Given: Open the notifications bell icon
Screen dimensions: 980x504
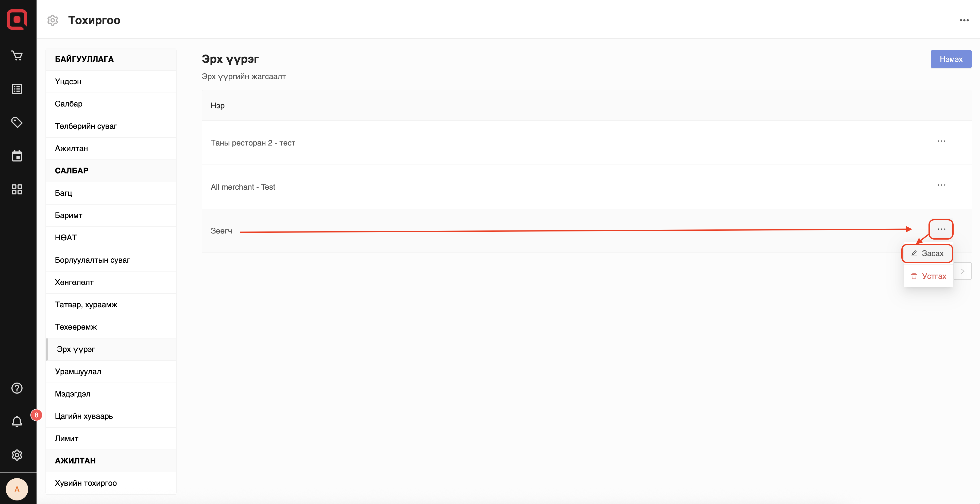Looking at the screenshot, I should pos(17,422).
